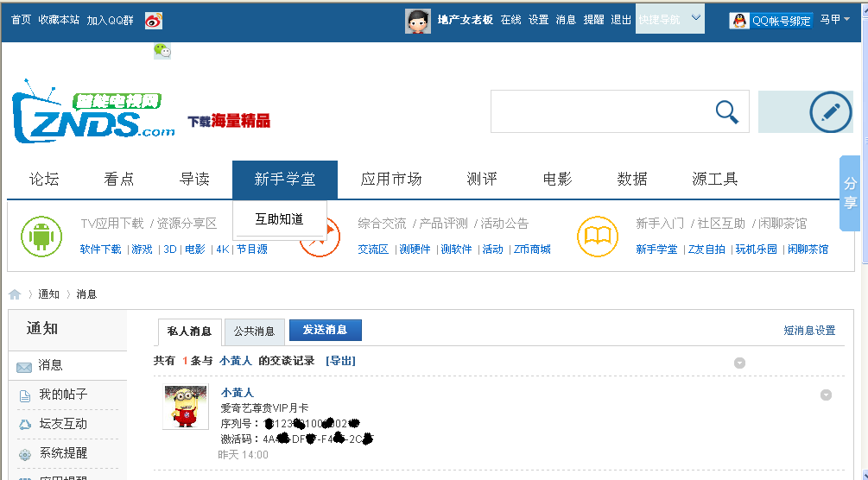
Task: Click the [导出] export link
Action: click(x=340, y=361)
